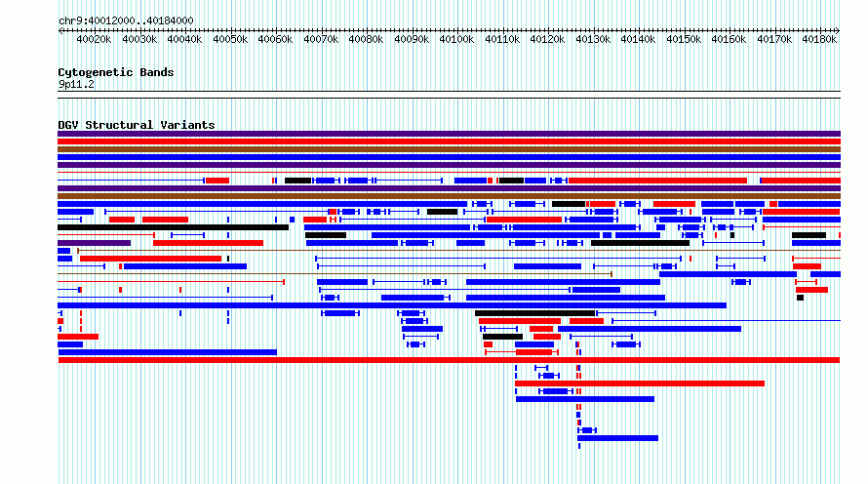Select the 9p11.2 band label
The height and width of the screenshot is (484, 868).
click(76, 84)
